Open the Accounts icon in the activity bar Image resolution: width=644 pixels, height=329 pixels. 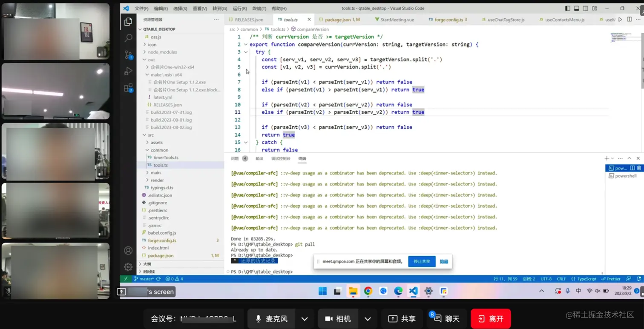click(128, 251)
